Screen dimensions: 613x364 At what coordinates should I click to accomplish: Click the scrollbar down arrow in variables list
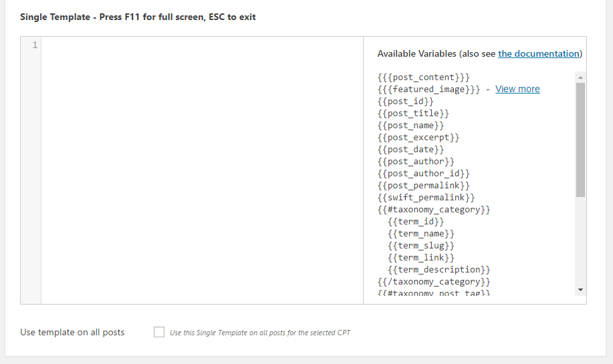(x=580, y=290)
